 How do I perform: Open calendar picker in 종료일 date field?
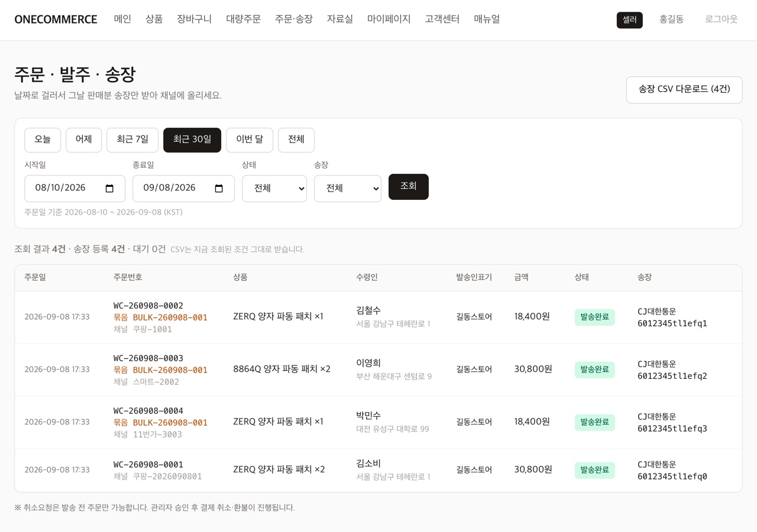219,189
